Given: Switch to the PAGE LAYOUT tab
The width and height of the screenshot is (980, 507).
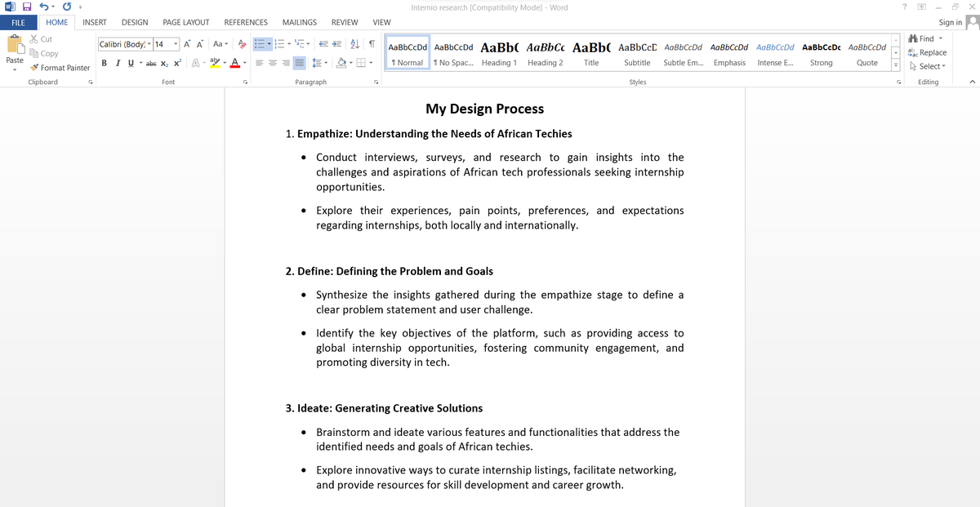Looking at the screenshot, I should coord(186,22).
